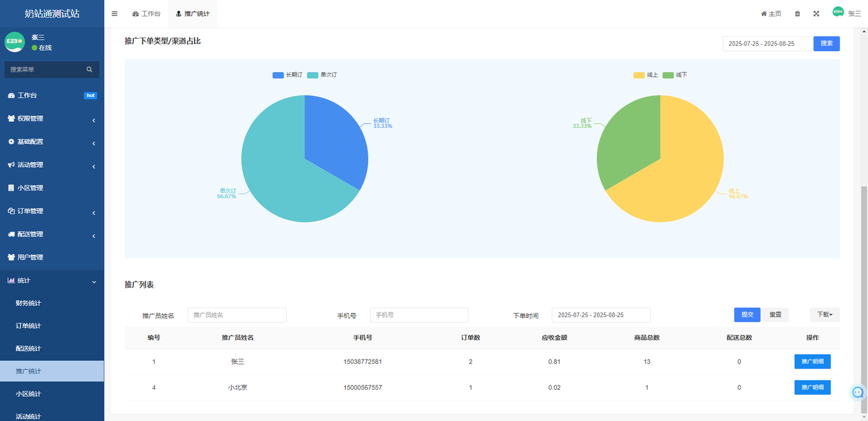Open 工作台 in the sidebar

tap(52, 95)
